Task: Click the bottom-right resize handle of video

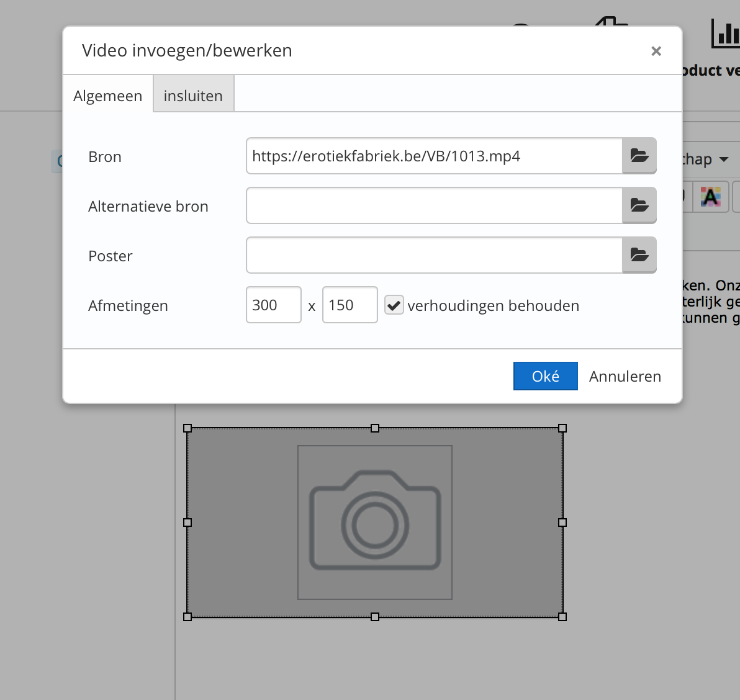Action: point(562,617)
